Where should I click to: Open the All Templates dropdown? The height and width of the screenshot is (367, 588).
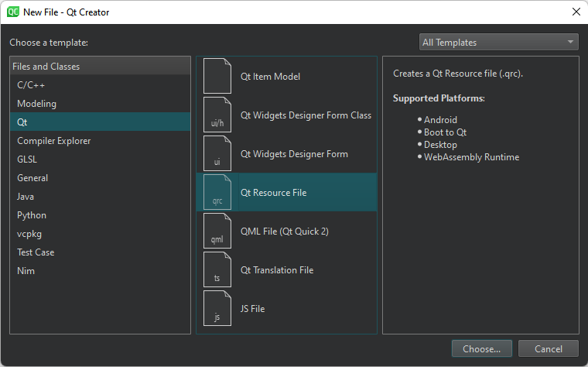498,43
